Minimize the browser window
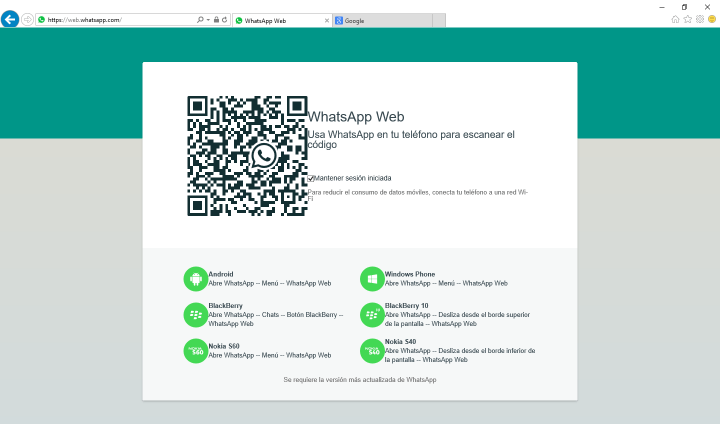This screenshot has width=720, height=424. click(662, 7)
